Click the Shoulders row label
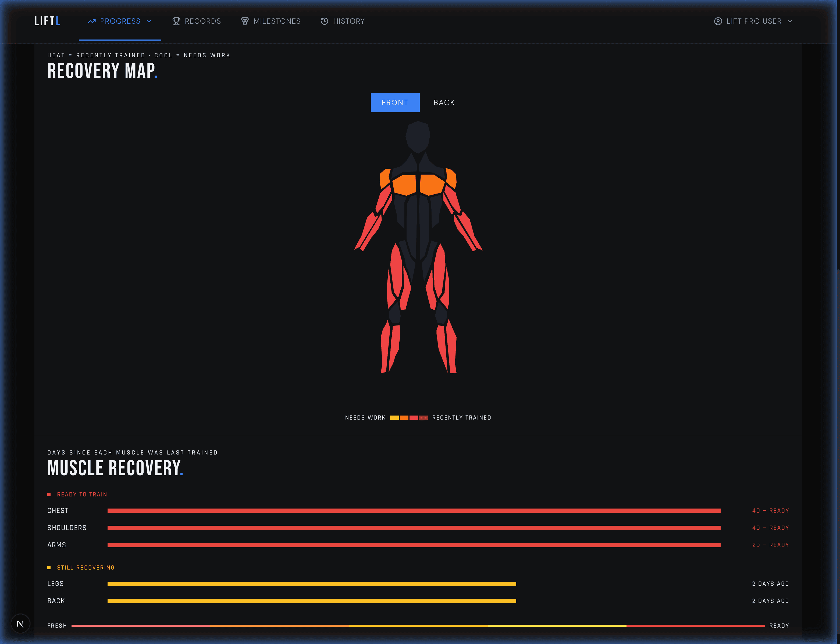Image resolution: width=840 pixels, height=644 pixels. pos(67,528)
